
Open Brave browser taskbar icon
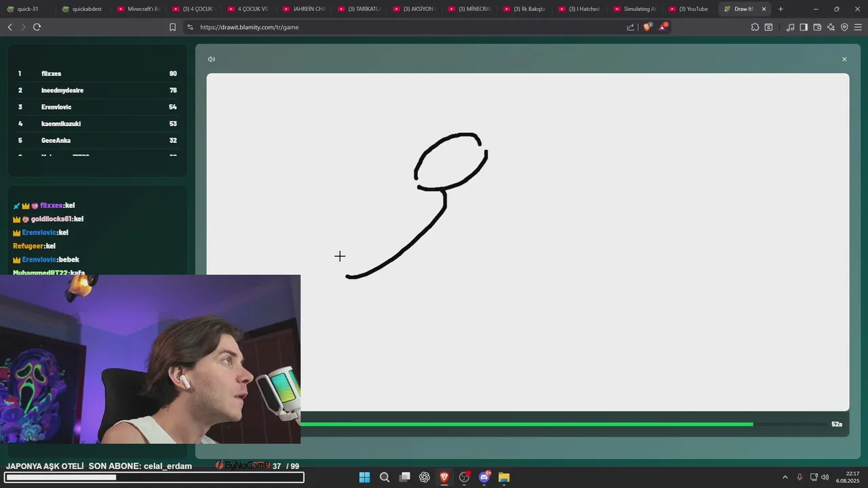[444, 477]
